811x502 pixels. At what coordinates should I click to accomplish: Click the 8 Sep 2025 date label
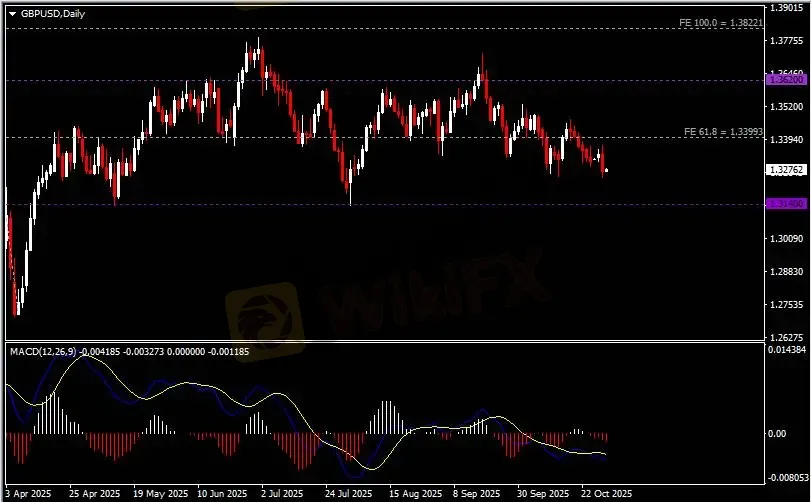(x=477, y=493)
